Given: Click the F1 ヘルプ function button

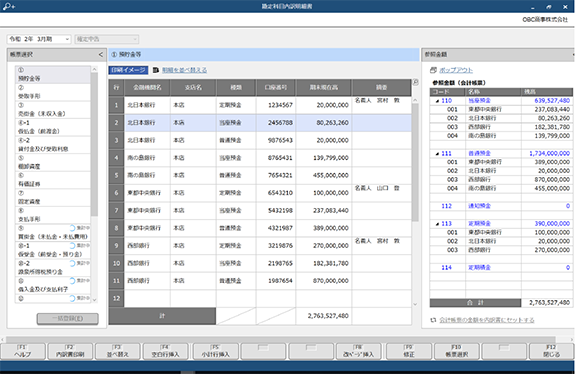Looking at the screenshot, I should pos(23,351).
